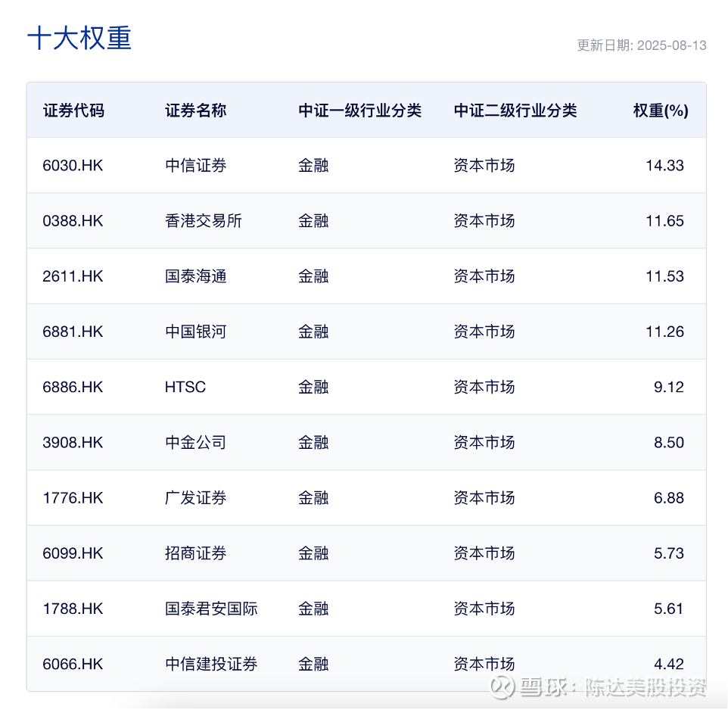Click 金融 in the 6066.HK row

(x=313, y=664)
